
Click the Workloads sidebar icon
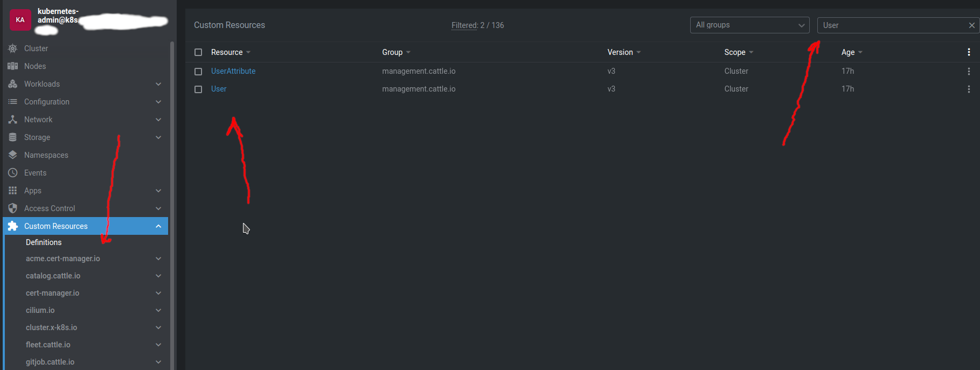tap(13, 83)
